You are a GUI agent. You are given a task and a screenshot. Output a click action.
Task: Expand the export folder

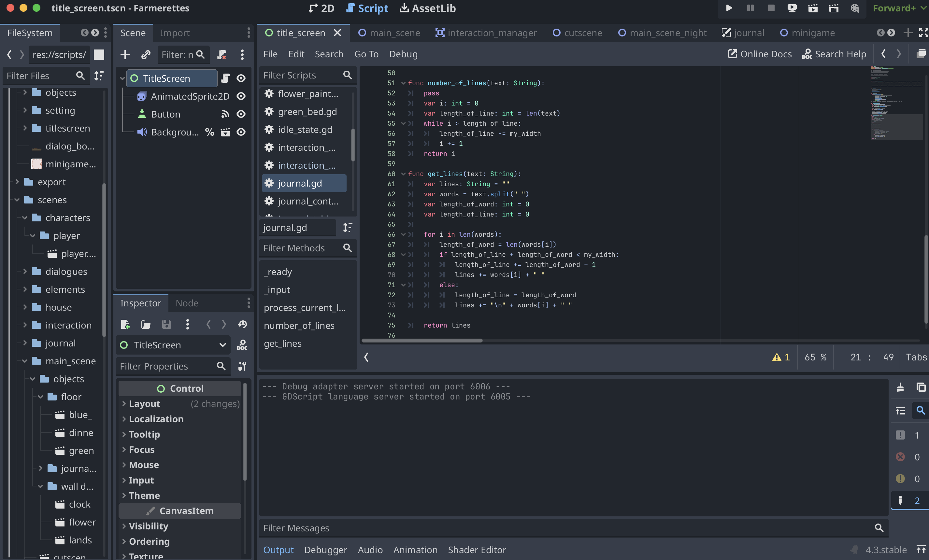tap(17, 182)
